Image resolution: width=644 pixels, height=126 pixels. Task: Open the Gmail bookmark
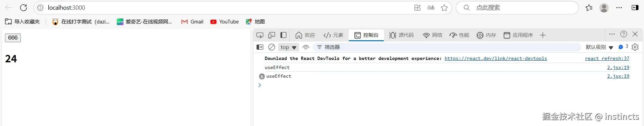[192, 22]
